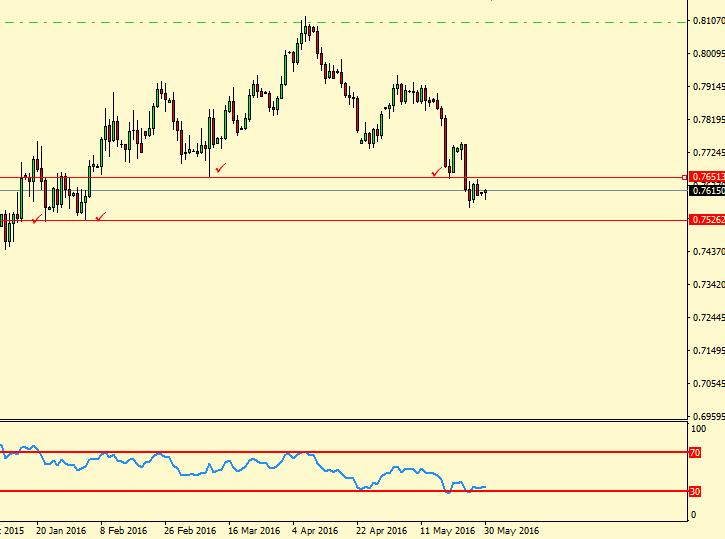Click the 0.78195 price axis label
The height and width of the screenshot is (539, 725).
pos(708,120)
